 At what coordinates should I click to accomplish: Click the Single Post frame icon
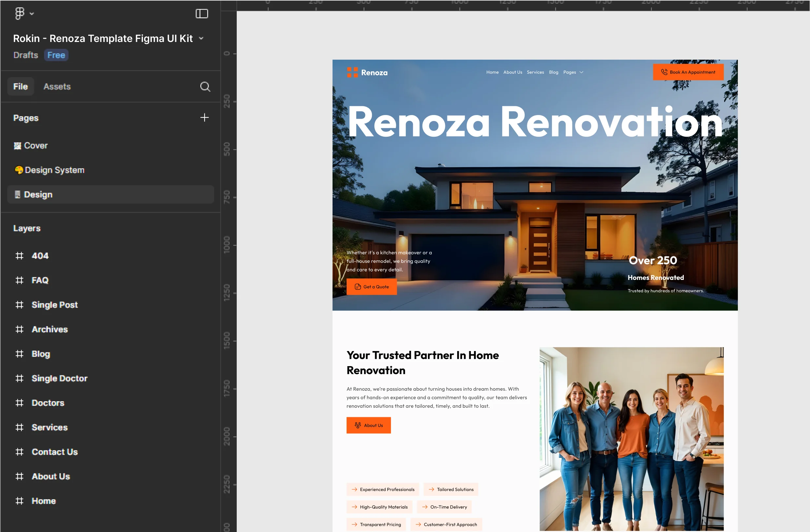(x=19, y=305)
